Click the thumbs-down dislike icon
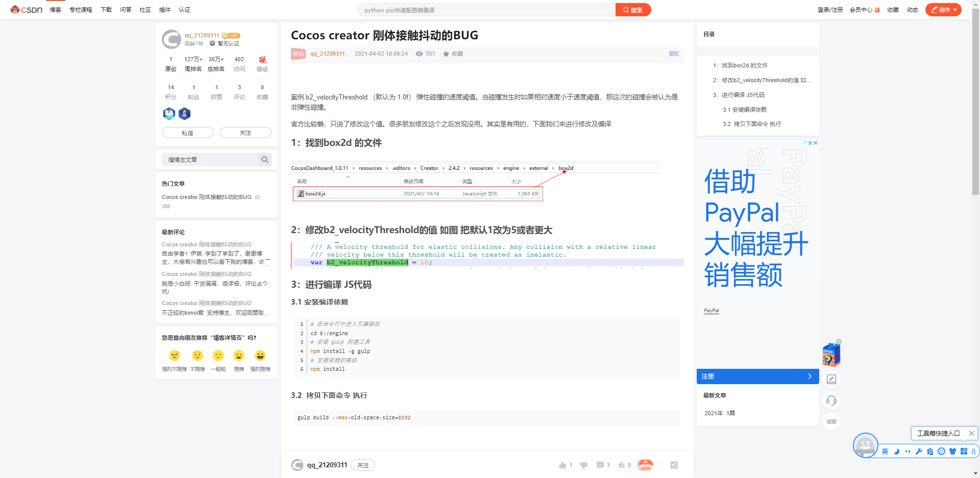 [584, 465]
